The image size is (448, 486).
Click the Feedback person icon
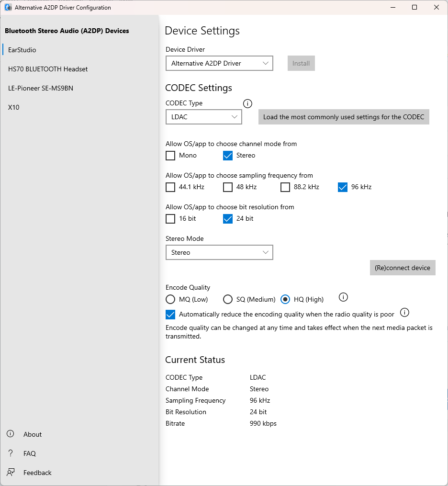tap(10, 472)
